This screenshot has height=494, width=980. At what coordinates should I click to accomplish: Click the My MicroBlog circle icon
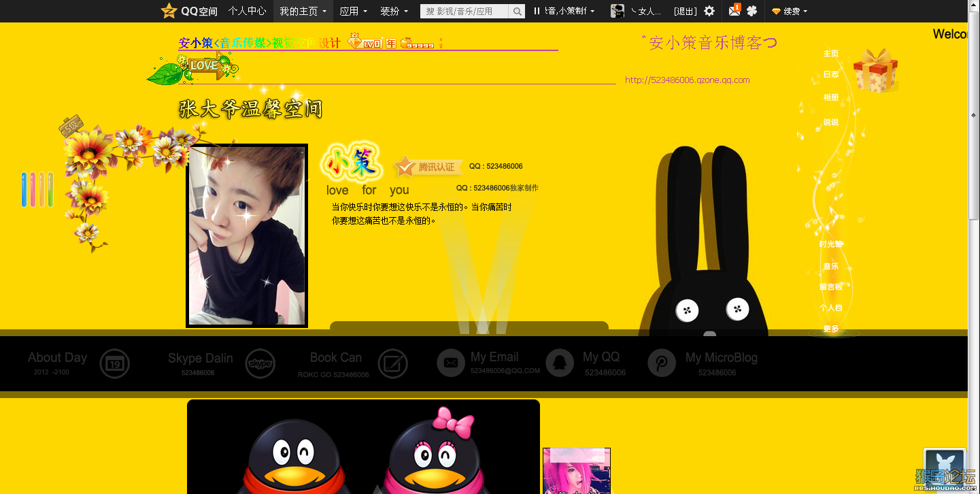(x=661, y=363)
